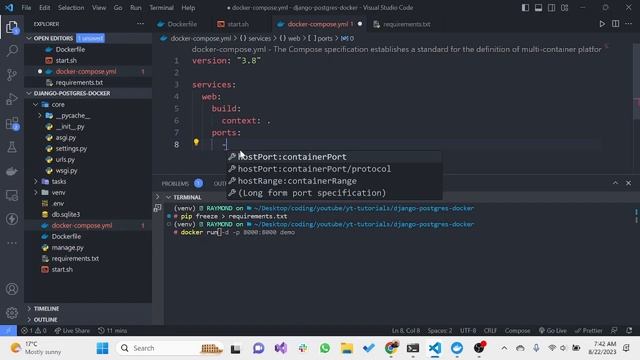Open the Windows Start menu
Viewport: 640px width, 360px height.
click(102, 348)
